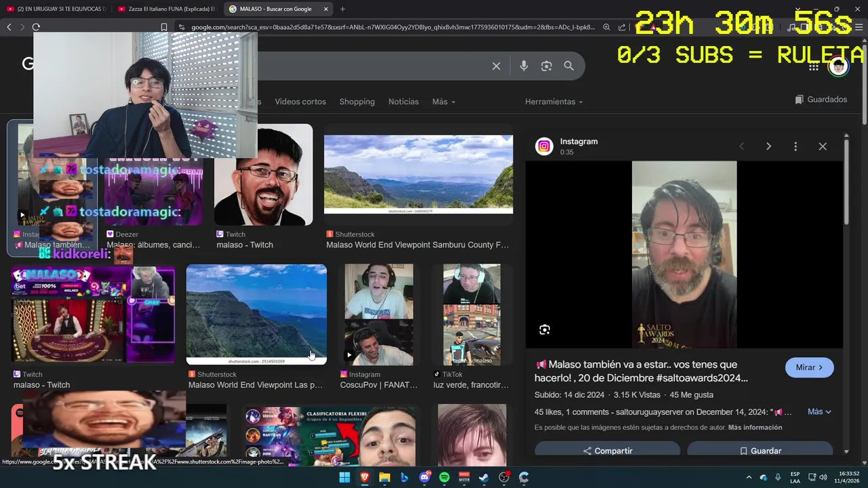868x488 pixels.
Task: Switch to the EN URUGUAY SI TE EQUIVOCAS tab
Action: tap(56, 9)
